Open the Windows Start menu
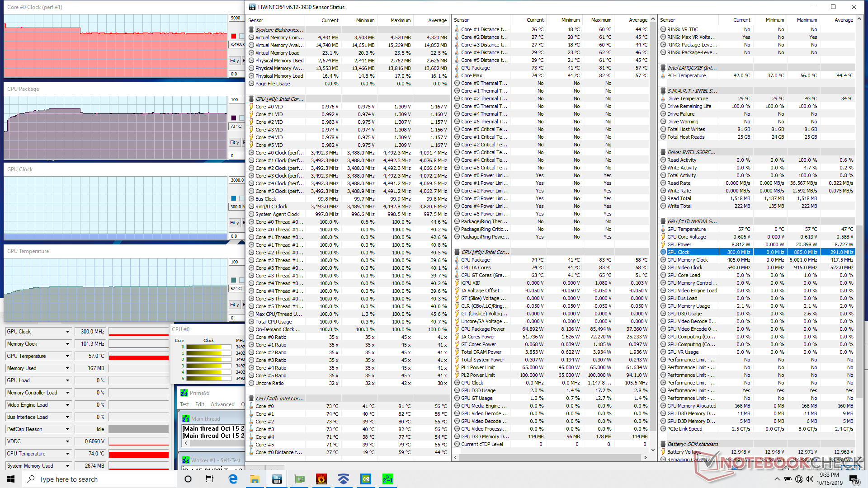The image size is (868, 488). coord(11,479)
